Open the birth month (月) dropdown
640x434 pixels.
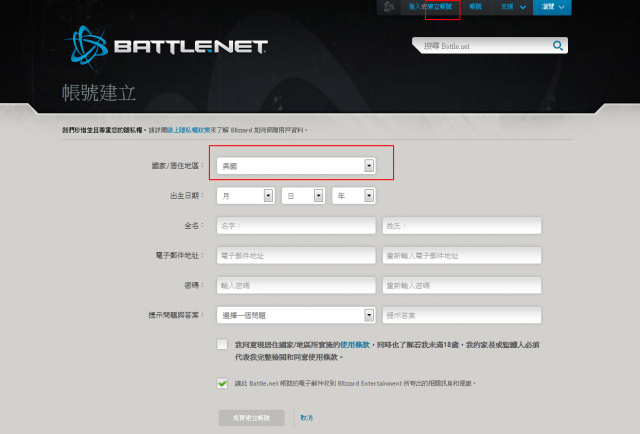tap(246, 196)
